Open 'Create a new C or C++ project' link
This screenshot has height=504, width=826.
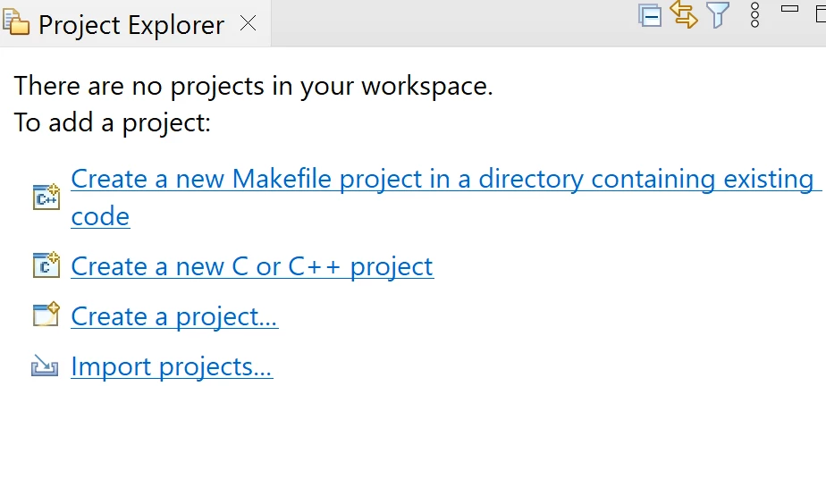click(x=252, y=266)
